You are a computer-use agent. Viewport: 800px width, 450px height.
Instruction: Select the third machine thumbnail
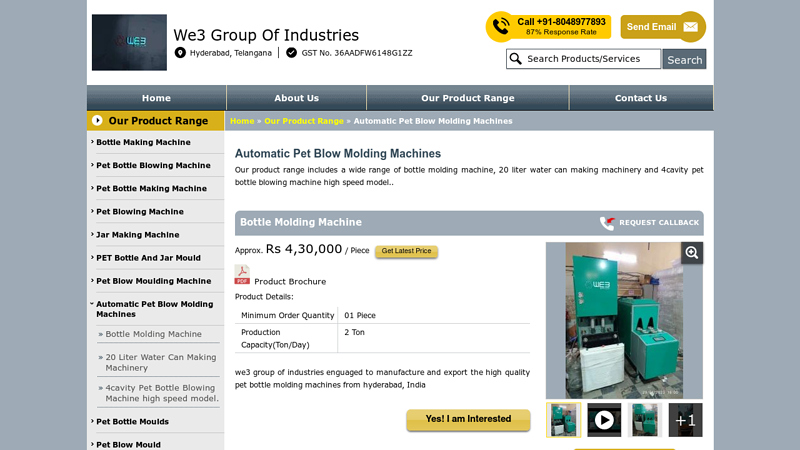pos(645,420)
